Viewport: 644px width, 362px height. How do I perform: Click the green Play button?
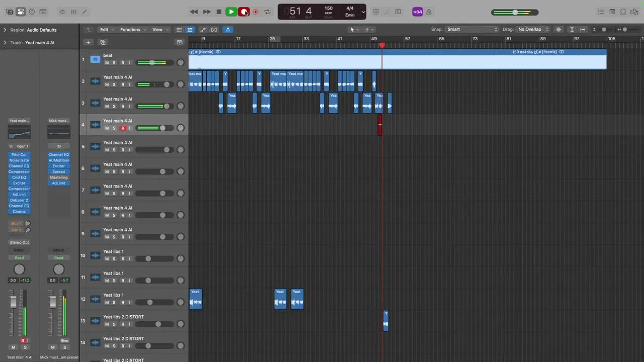point(231,12)
